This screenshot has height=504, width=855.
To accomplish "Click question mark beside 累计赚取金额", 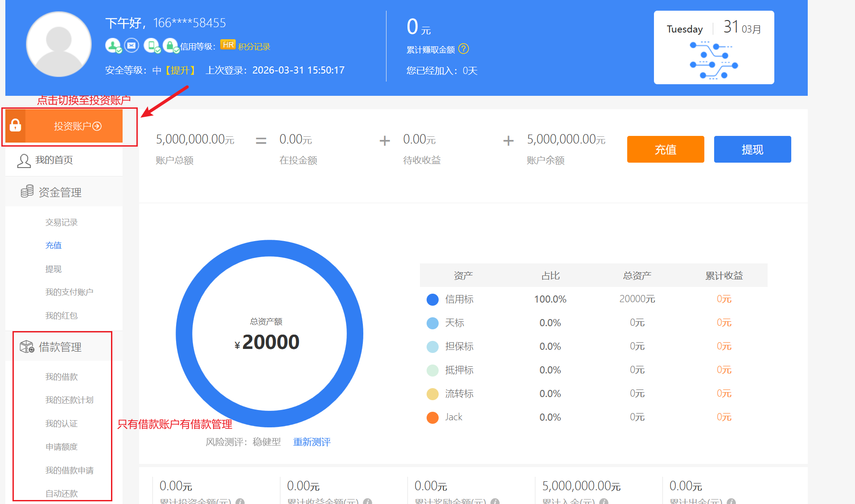I will (464, 49).
